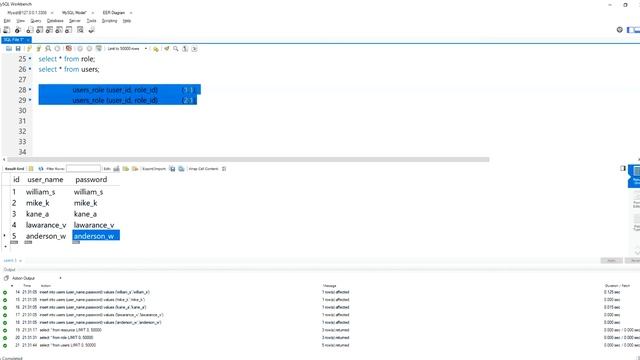Run Explain plan with the magnifier-lightning icon
This screenshot has width=640, height=360.
click(48, 49)
